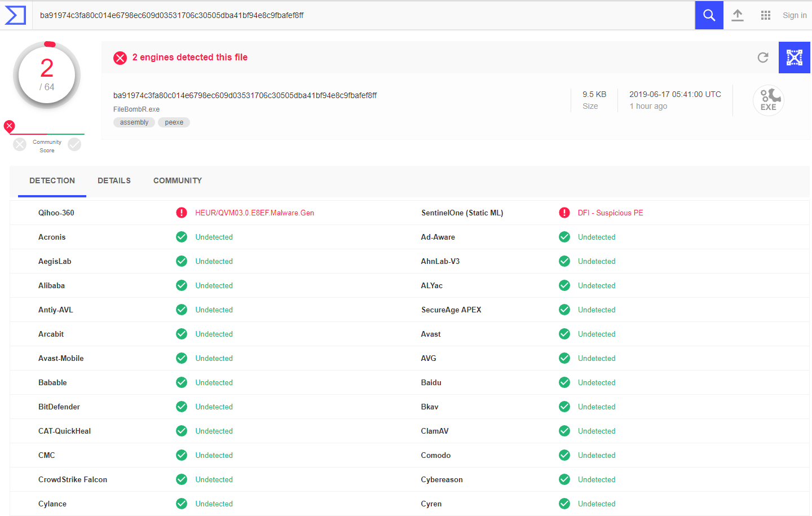This screenshot has height=516, width=812.
Task: Click the 2019-06-17 05:41:00 UTC timestamp
Action: [x=675, y=94]
